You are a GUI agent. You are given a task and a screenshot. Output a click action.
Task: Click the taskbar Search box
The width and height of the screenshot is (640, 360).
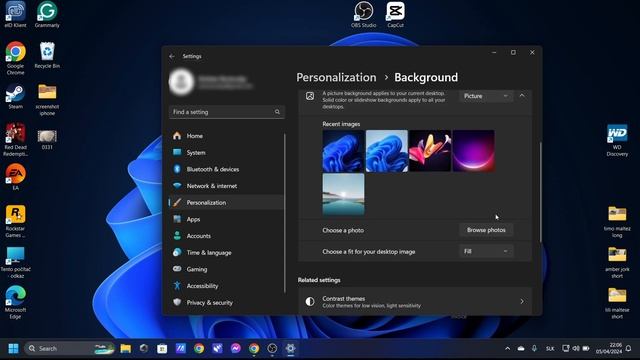(70, 349)
